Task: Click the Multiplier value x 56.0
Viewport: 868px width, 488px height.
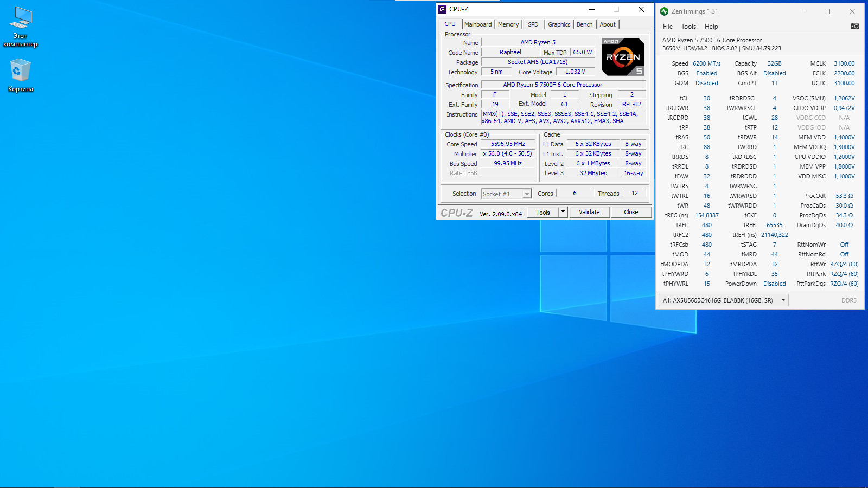Action: point(508,154)
